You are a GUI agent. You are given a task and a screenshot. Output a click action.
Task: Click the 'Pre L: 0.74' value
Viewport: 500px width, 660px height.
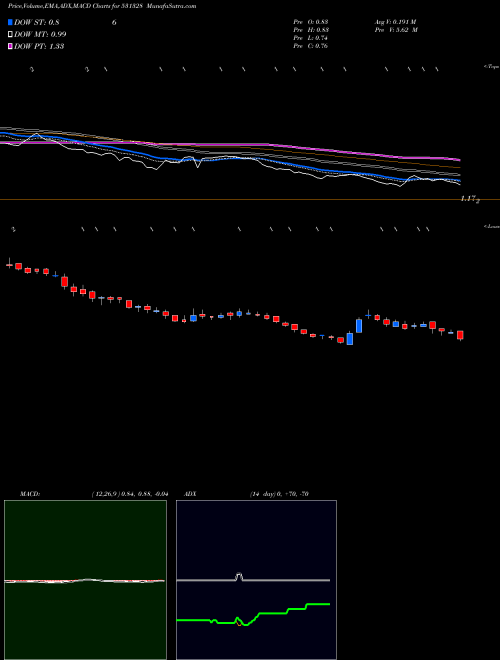[311, 38]
